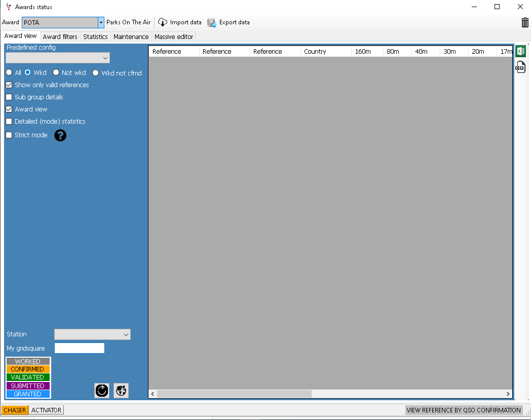Screen dimensions: 531x420
Task: Select the Wkd radio button
Action: pos(28,72)
